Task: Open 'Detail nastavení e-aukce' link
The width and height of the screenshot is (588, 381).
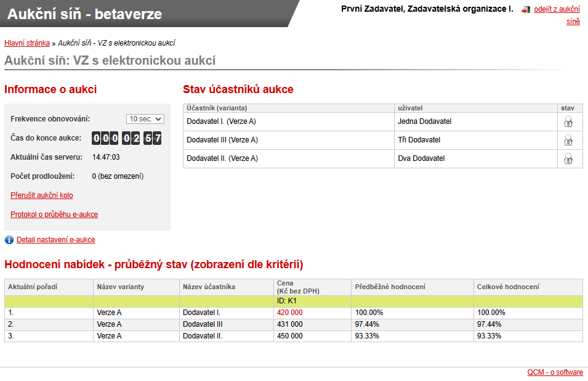Action: pos(56,240)
